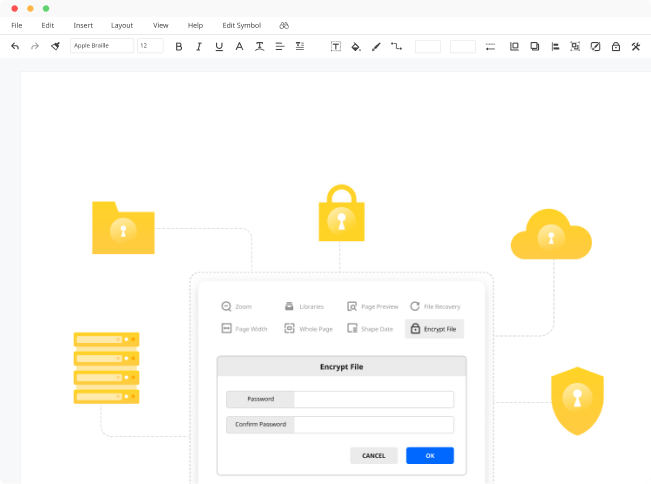Viewport: 651px width, 484px height.
Task: Click the binoculars find icon
Action: tap(284, 26)
